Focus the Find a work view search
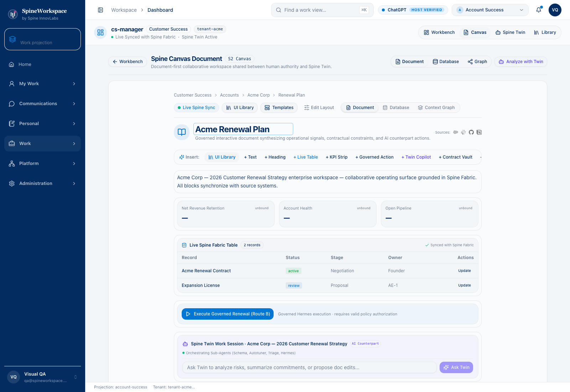This screenshot has height=392, width=570. click(x=322, y=10)
